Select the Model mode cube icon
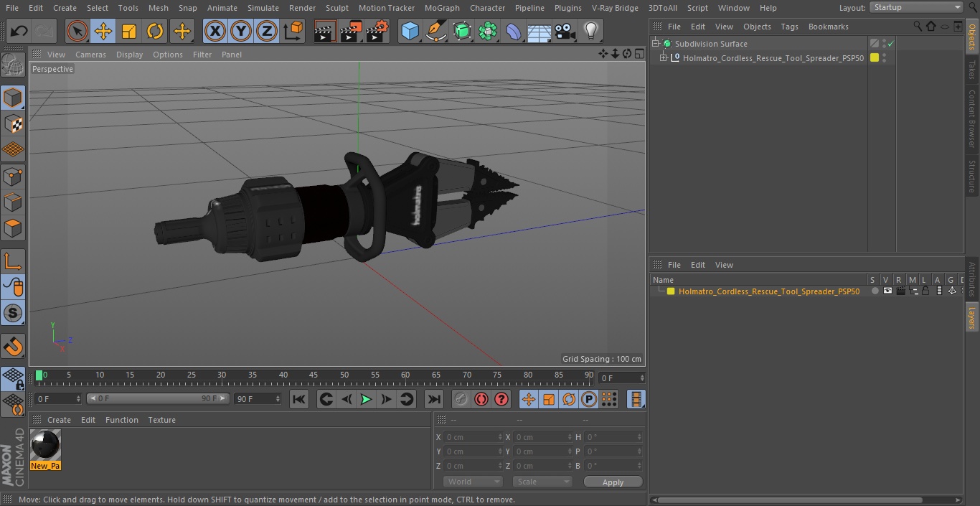This screenshot has height=506, width=980. 13,98
